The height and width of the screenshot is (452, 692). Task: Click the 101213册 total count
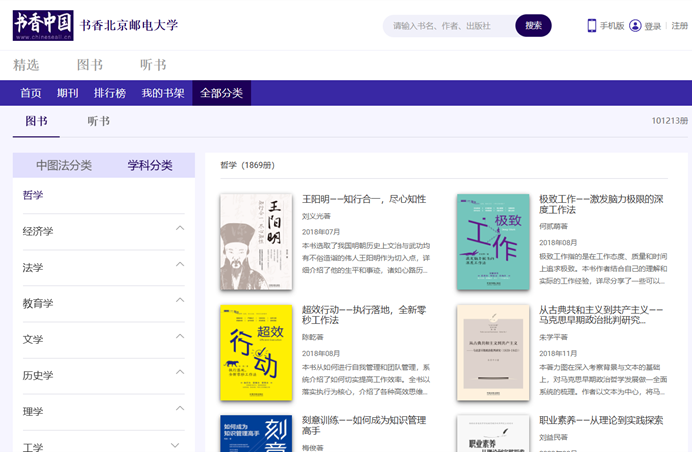point(670,121)
